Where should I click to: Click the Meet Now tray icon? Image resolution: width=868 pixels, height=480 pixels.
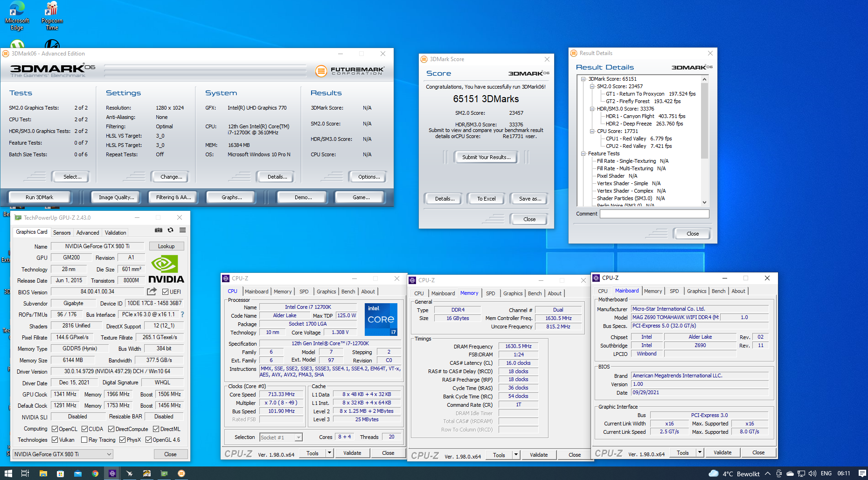tap(779, 473)
